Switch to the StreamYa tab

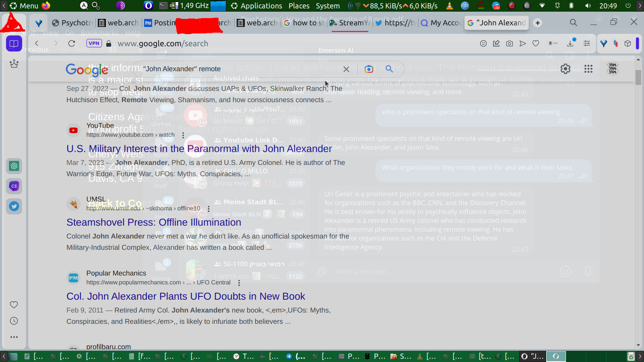tap(349, 23)
